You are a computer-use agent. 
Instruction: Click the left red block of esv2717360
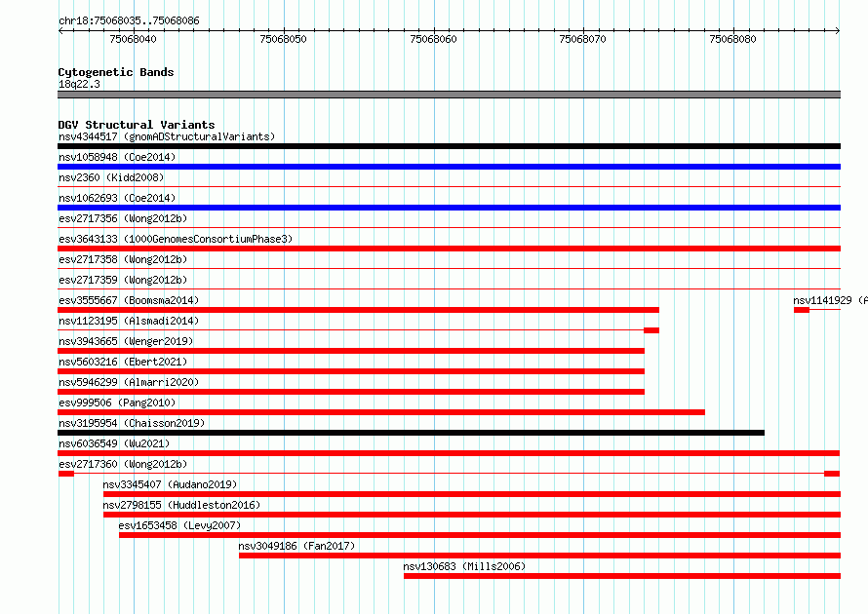coord(66,474)
